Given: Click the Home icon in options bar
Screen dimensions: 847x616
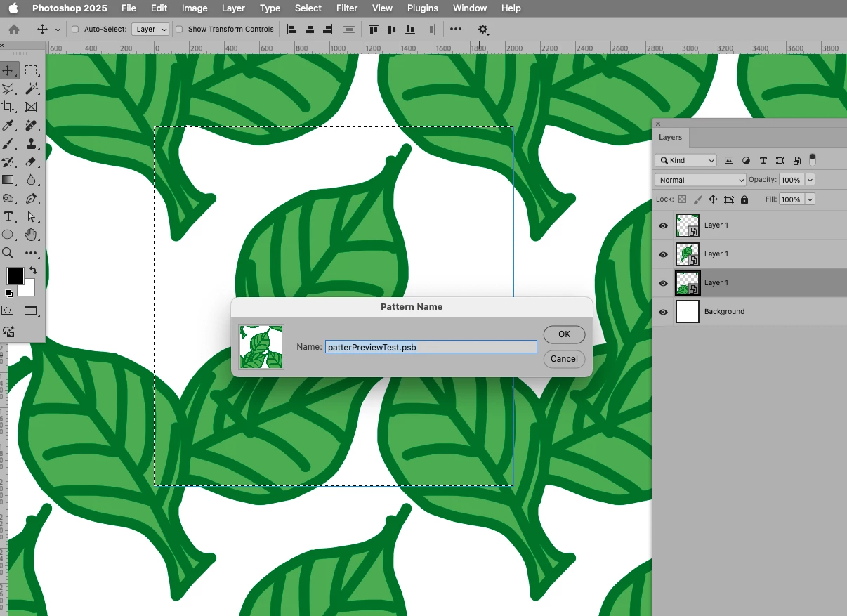Looking at the screenshot, I should click(13, 30).
